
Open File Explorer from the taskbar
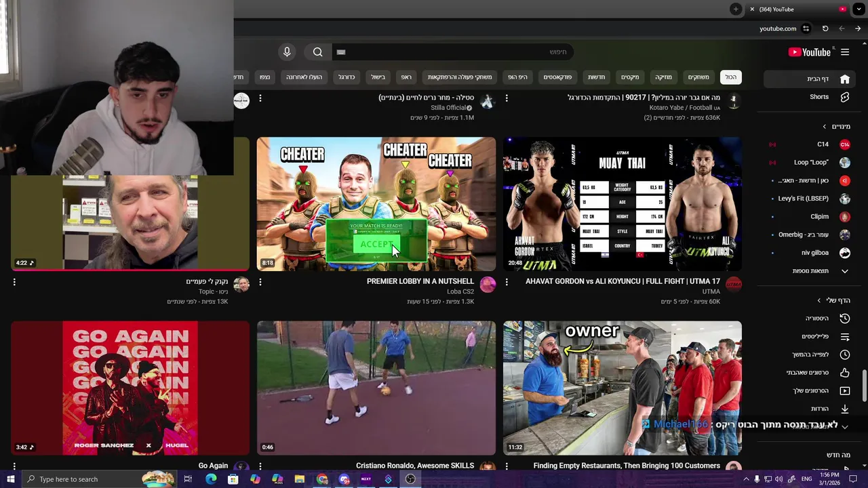[x=299, y=479]
